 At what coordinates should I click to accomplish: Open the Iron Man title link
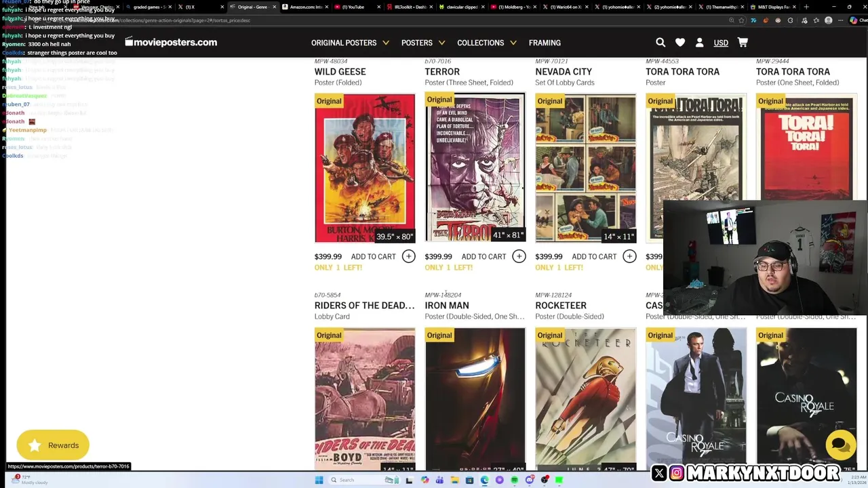pos(447,306)
